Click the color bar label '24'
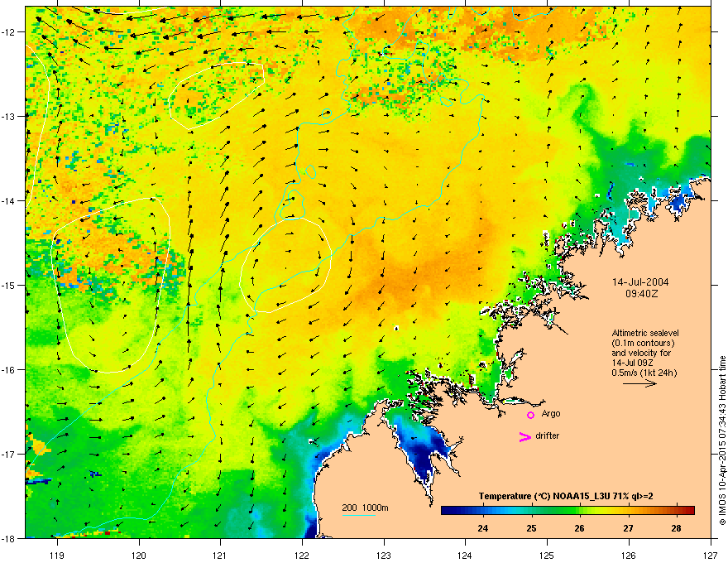Viewport: 728px width, 563px height. point(483,528)
